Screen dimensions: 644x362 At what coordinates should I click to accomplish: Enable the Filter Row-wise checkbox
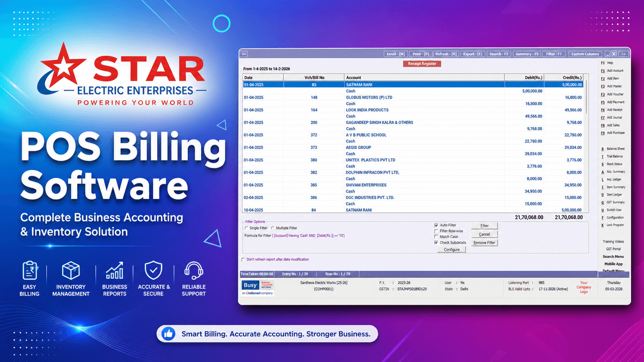pos(436,231)
